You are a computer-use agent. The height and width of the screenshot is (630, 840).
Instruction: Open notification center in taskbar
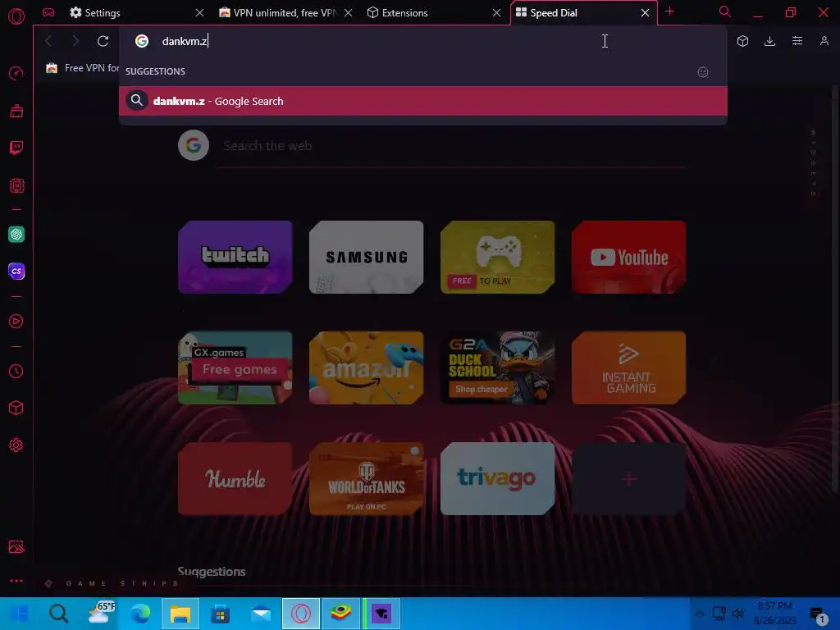pyautogui.click(x=818, y=614)
